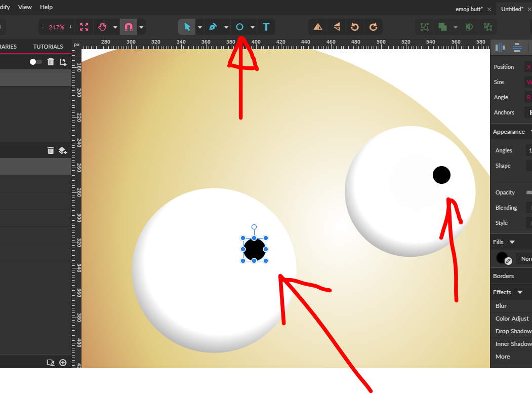Click the delete layer trash icon

(51, 150)
